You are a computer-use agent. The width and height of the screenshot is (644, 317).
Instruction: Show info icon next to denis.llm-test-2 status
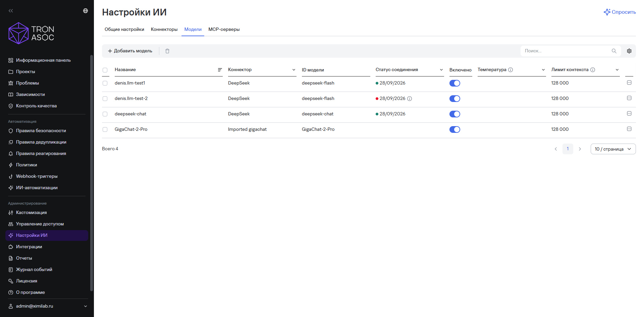[410, 99]
